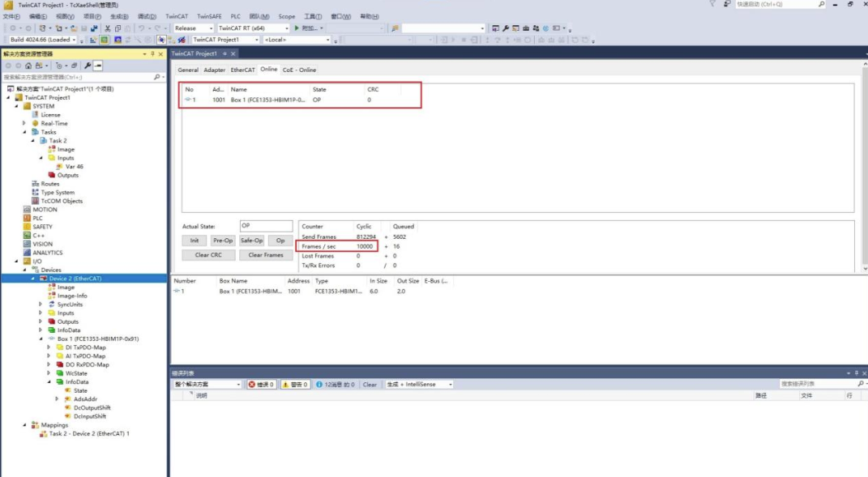Image resolution: width=868 pixels, height=477 pixels.
Task: Expand the Real-Time tree node
Action: [24, 123]
